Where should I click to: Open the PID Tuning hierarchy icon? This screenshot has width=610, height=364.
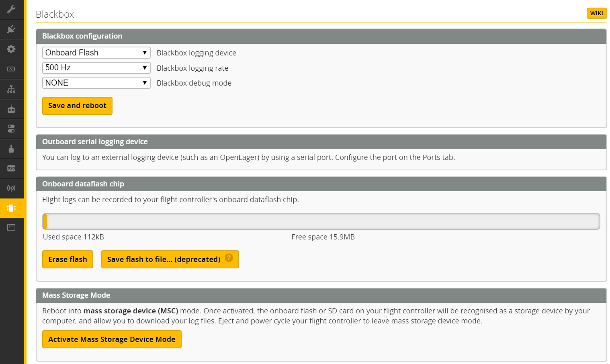[x=11, y=89]
